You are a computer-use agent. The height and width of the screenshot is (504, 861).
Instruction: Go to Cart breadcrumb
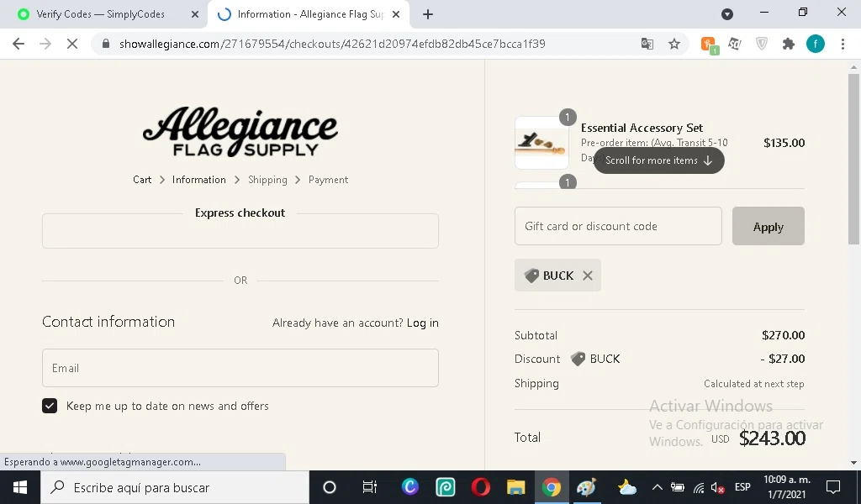click(x=142, y=180)
